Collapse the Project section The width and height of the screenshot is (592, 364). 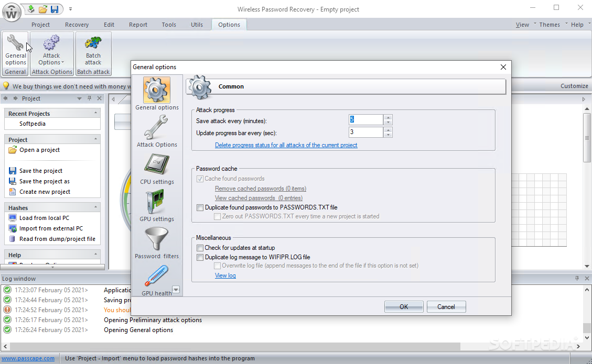[95, 139]
